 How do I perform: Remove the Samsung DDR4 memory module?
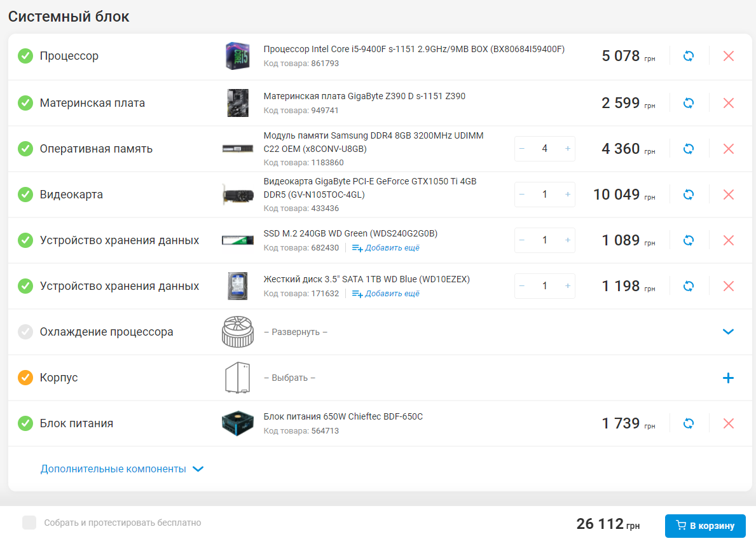(x=729, y=149)
